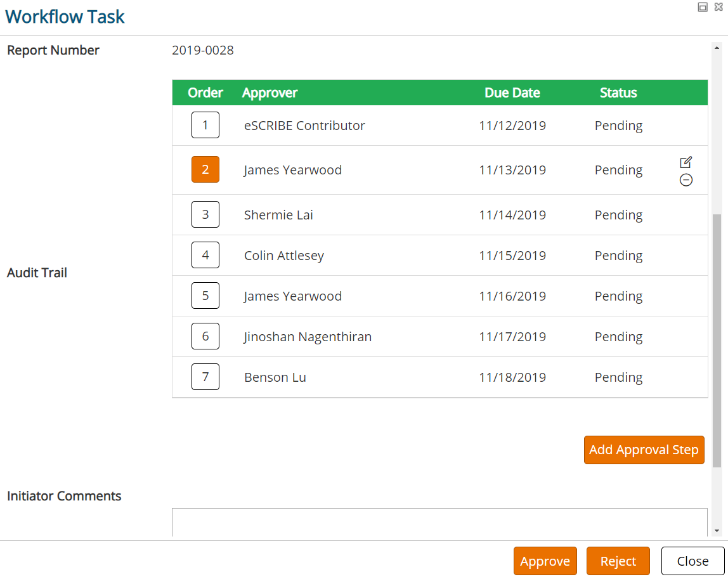Click the Initiator Comments label
The width and height of the screenshot is (728, 579).
pos(64,496)
